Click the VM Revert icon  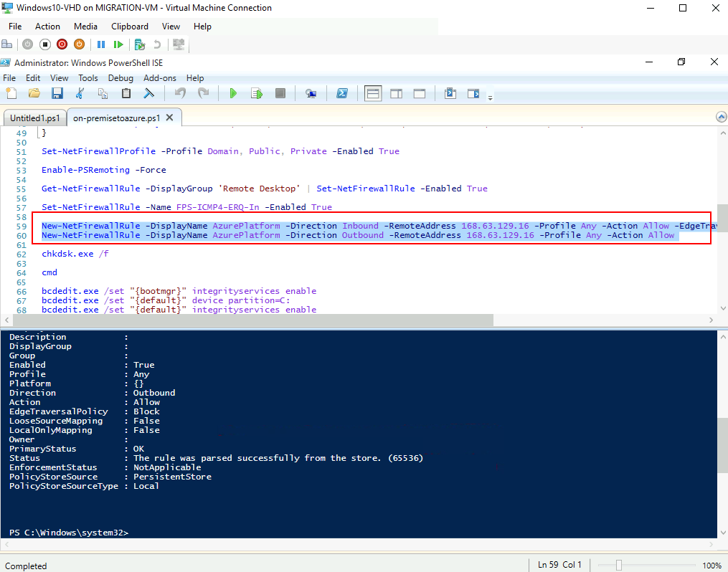[x=157, y=44]
